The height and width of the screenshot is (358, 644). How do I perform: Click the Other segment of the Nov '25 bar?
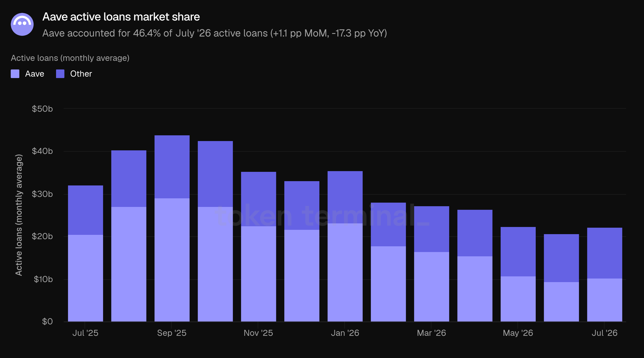(x=259, y=199)
